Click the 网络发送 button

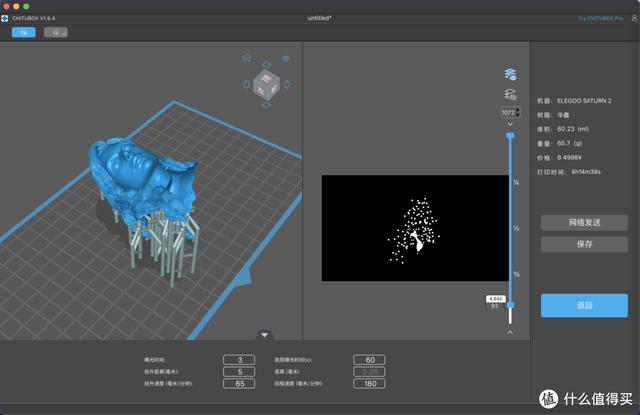[584, 222]
